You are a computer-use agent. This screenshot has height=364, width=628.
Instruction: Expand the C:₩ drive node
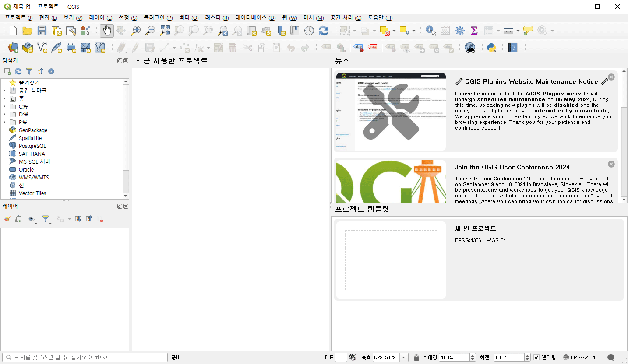pos(4,106)
